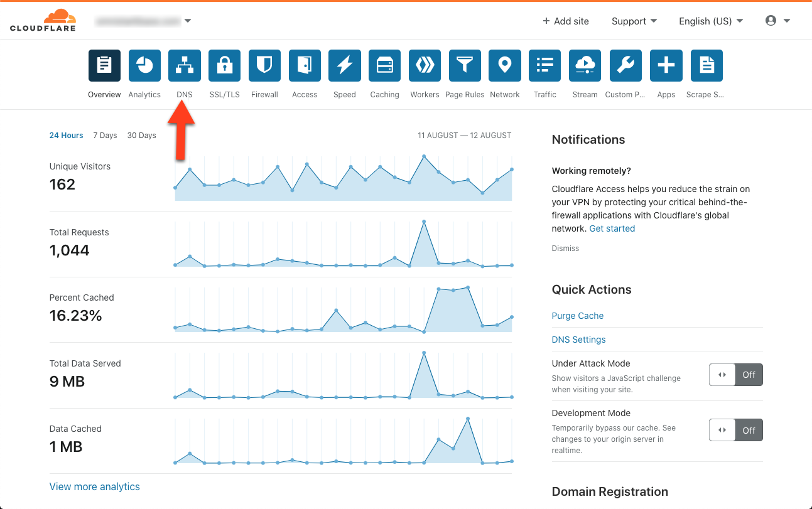Open the Network location pin icon

click(x=505, y=66)
